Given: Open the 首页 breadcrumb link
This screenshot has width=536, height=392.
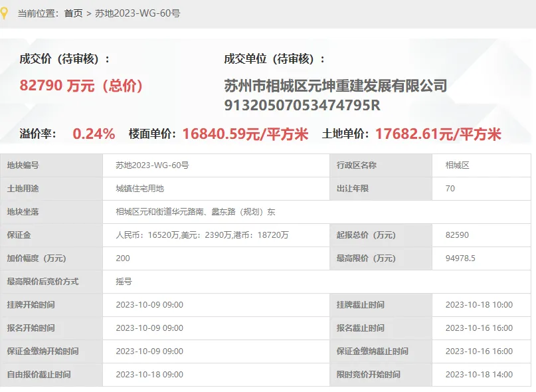Looking at the screenshot, I should (74, 13).
